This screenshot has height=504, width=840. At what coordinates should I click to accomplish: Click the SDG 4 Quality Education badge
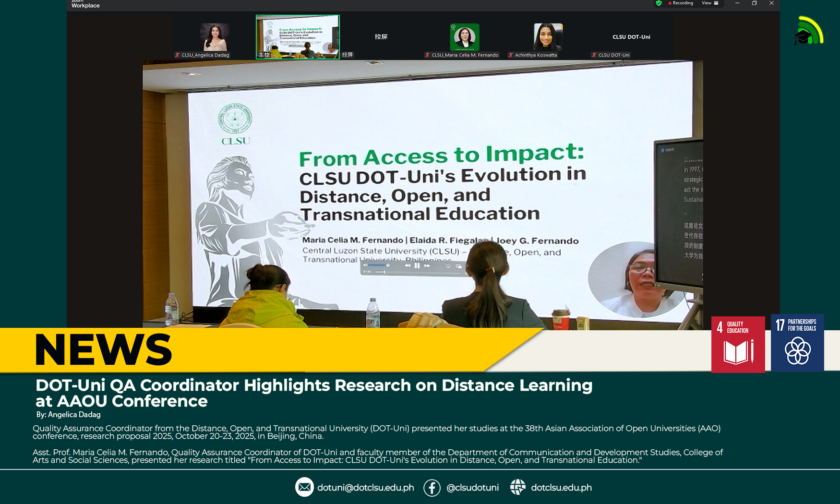click(738, 344)
